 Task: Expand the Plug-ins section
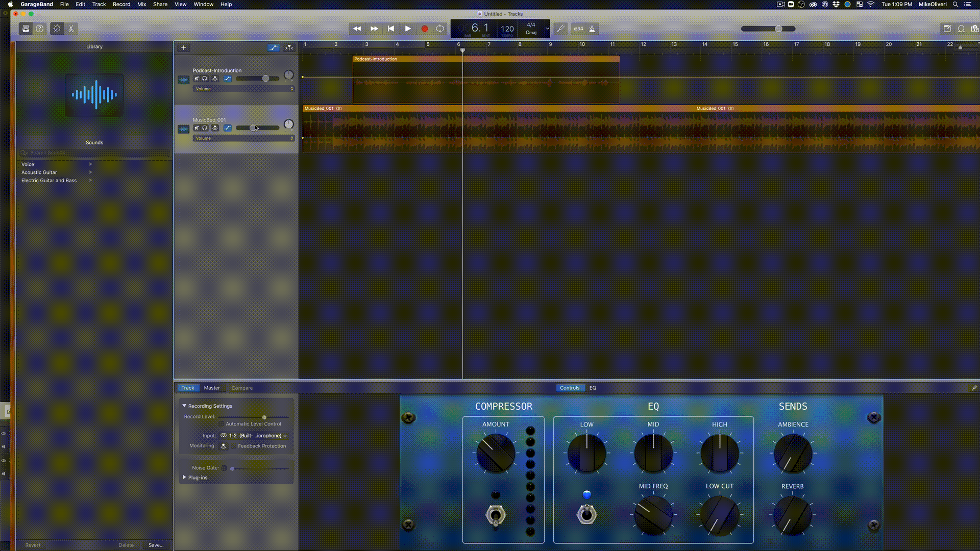(x=184, y=477)
